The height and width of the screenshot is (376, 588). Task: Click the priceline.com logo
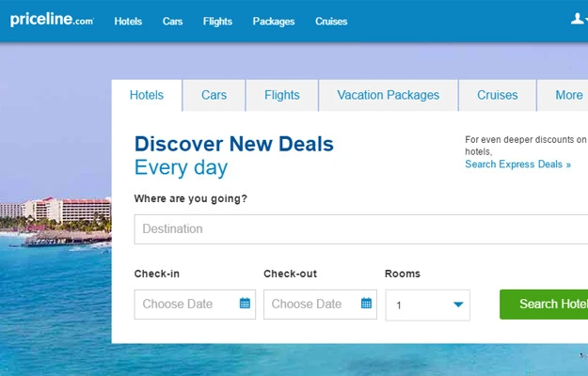click(x=52, y=21)
